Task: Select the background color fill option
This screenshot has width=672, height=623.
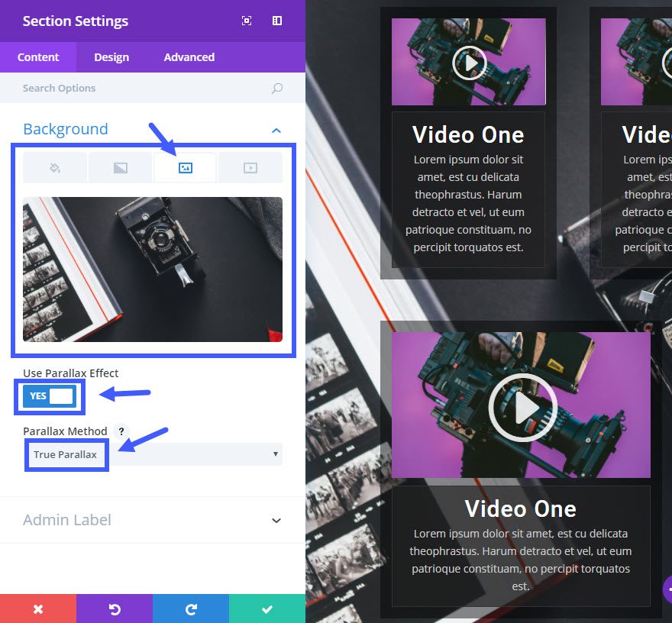Action: click(x=54, y=168)
